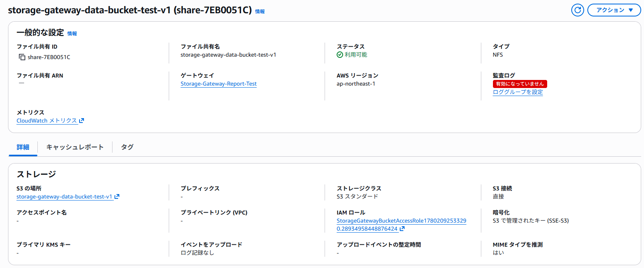
Task: Click the ap-northeast-1 region value
Action: 356,84
